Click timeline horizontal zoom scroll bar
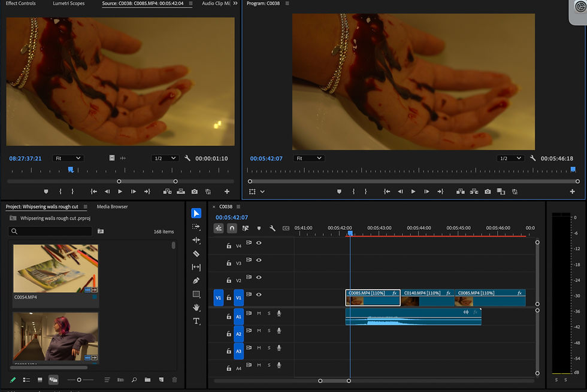The image size is (587, 392). [334, 381]
